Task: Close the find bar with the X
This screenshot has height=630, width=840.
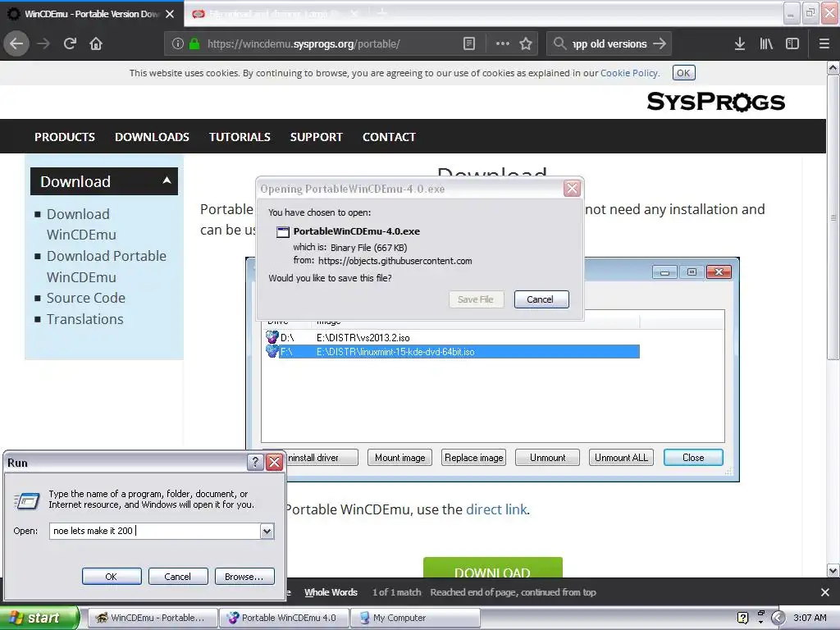Action: [x=825, y=592]
